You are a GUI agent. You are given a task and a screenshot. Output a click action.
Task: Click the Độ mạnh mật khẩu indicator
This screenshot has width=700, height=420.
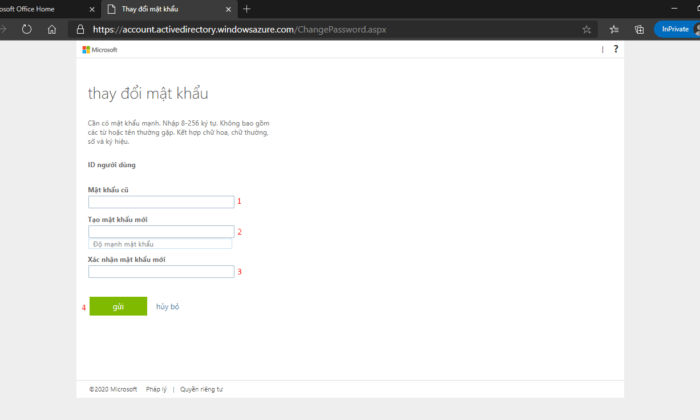pyautogui.click(x=160, y=244)
